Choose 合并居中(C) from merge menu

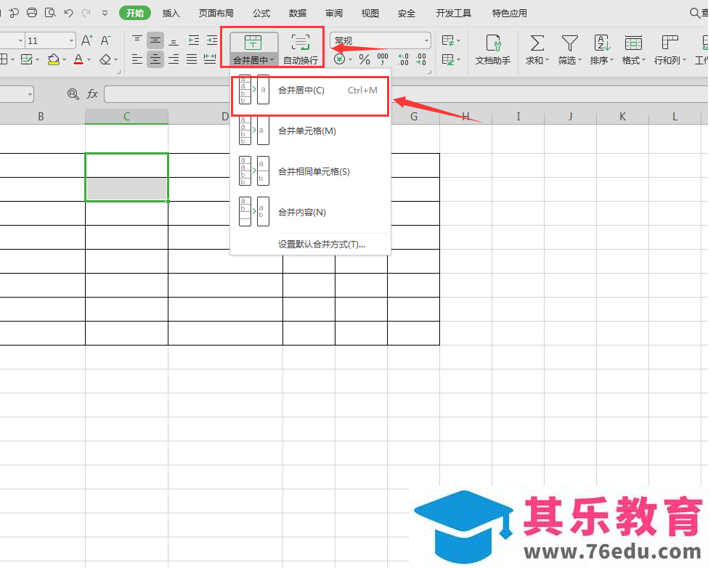tap(310, 90)
